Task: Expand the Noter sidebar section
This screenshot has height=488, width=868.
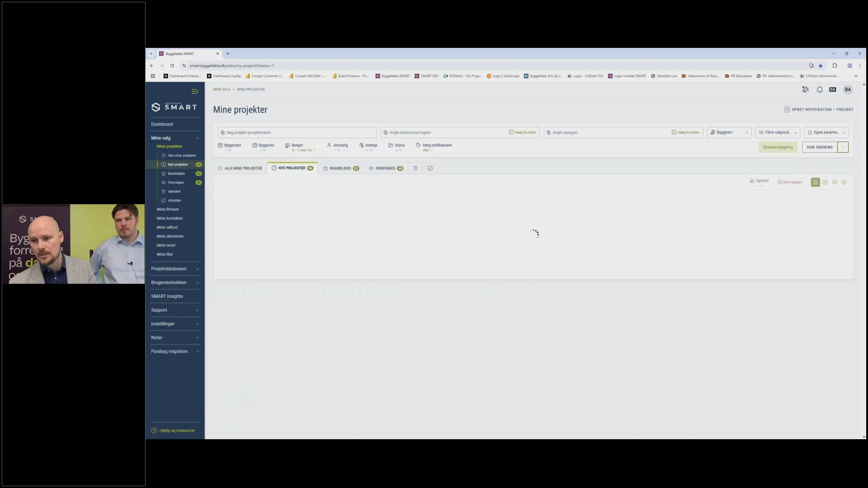Action: pyautogui.click(x=175, y=338)
